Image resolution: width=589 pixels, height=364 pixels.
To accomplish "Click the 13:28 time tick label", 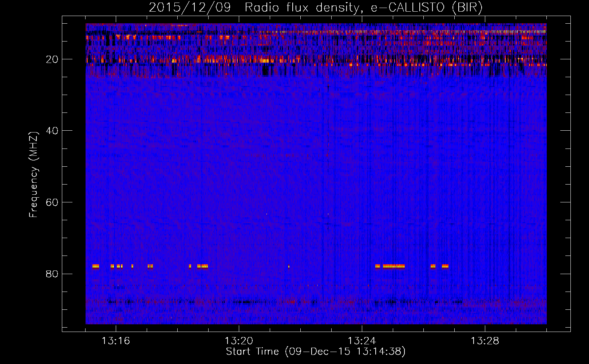I will point(485,341).
